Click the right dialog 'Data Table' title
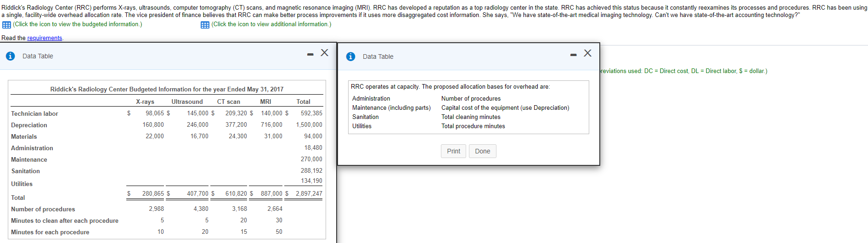The image size is (868, 243). pyautogui.click(x=378, y=57)
